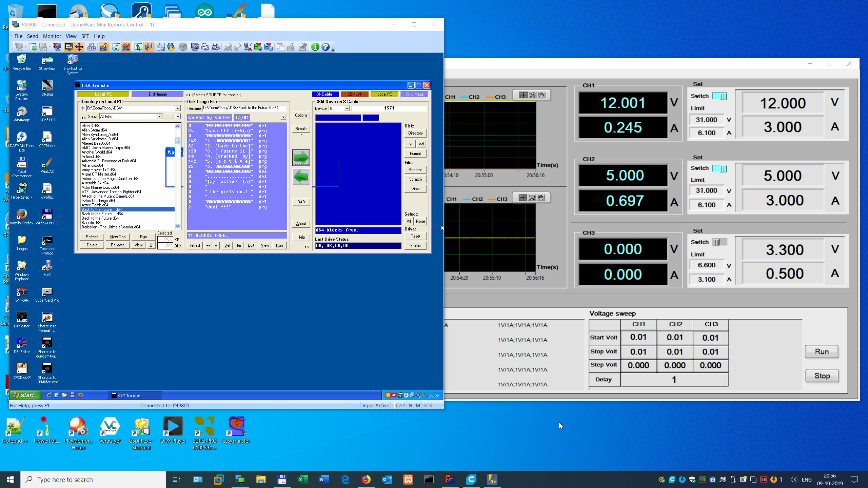Open the File menu
Screen dimensions: 868x488
pos(18,36)
